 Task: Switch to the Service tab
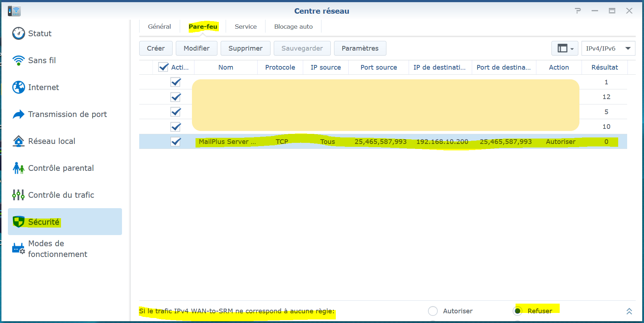[x=245, y=27]
